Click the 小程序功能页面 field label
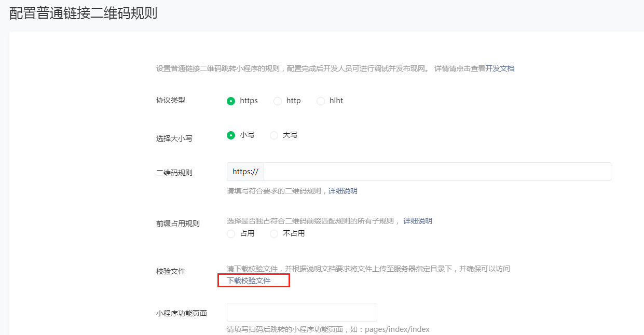 (182, 313)
